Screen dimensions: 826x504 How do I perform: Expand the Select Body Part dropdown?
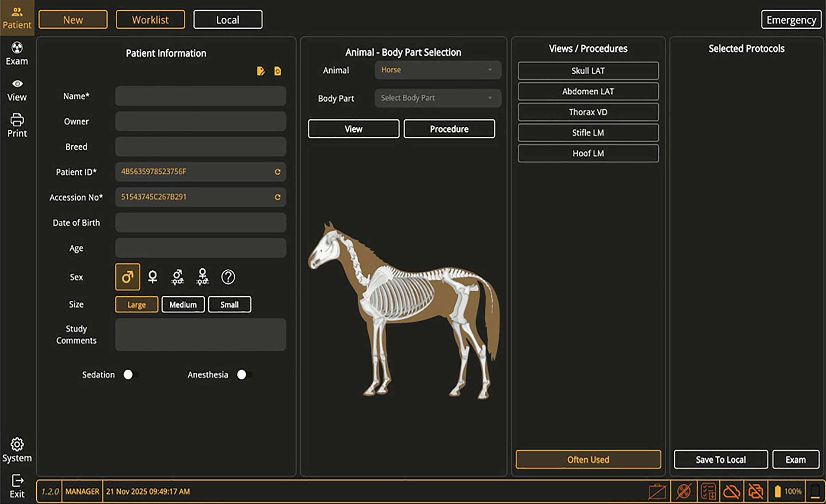point(437,98)
